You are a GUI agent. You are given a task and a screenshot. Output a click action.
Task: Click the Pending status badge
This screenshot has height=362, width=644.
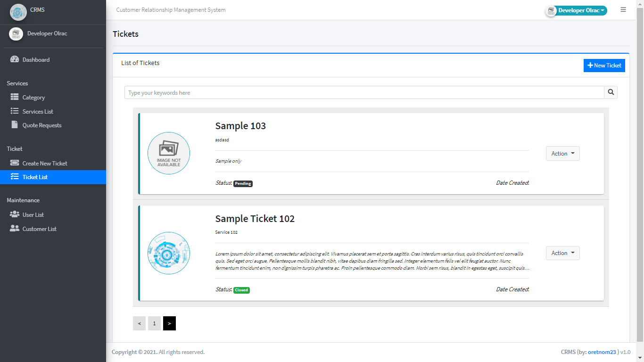click(243, 184)
